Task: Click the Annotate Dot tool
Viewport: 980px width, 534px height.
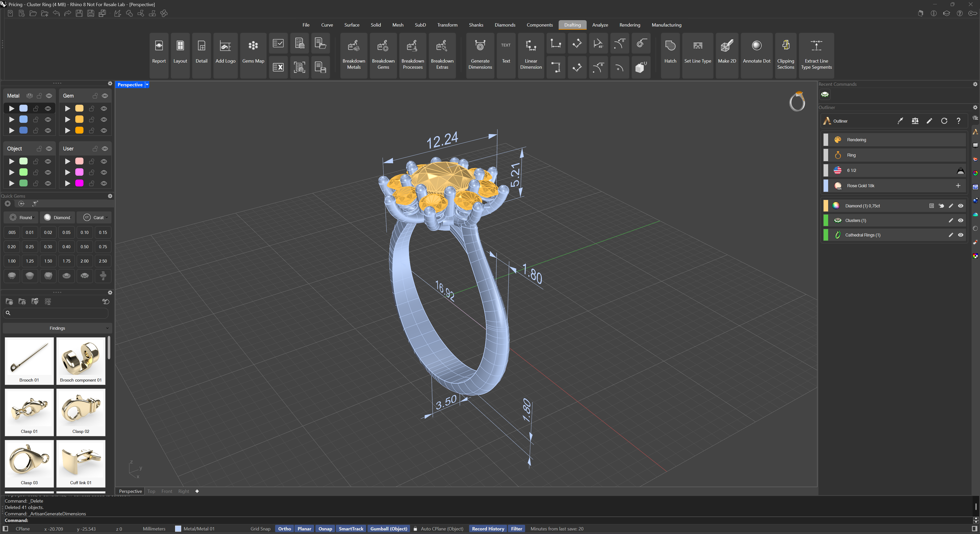Action: [x=756, y=53]
